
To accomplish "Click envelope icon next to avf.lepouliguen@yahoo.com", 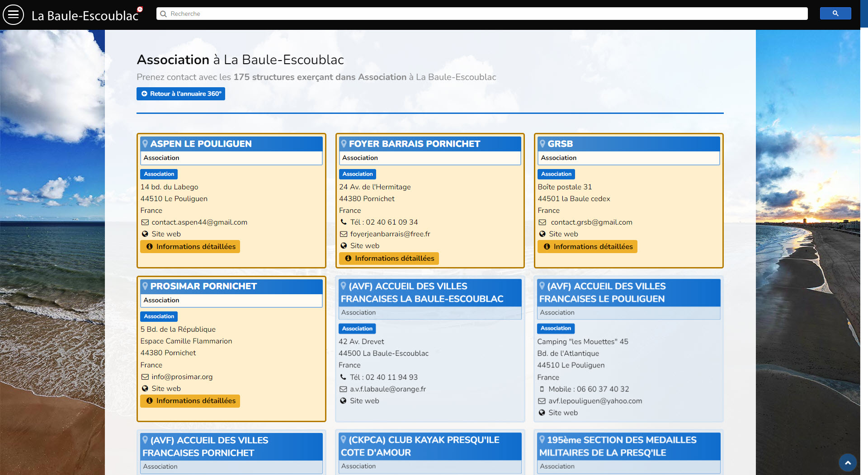I will pos(542,401).
